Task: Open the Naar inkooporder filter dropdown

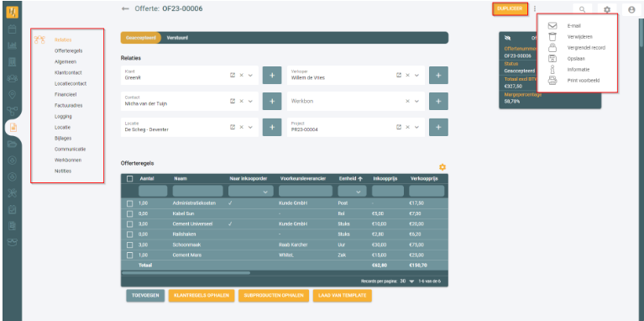Action: 251,191
